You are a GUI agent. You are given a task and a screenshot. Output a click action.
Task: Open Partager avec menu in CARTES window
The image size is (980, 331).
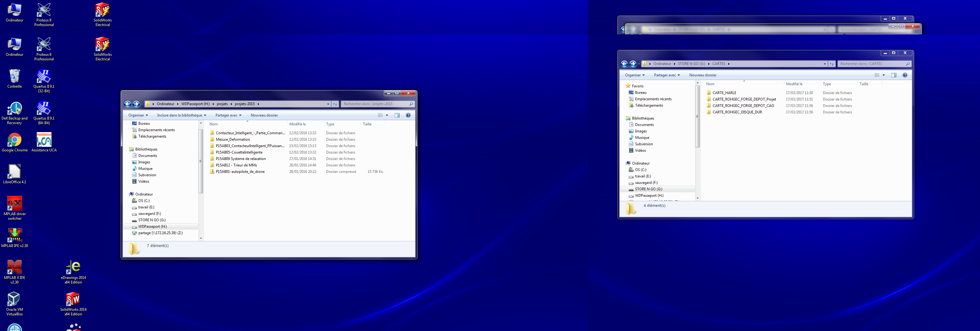pos(667,75)
